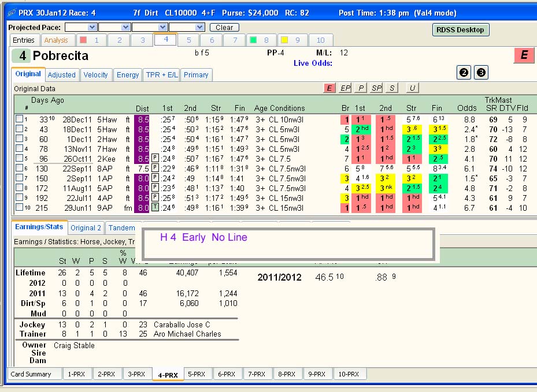The image size is (537, 392).
Task: Check the box for line 4 13Nov11
Action: coord(19,148)
